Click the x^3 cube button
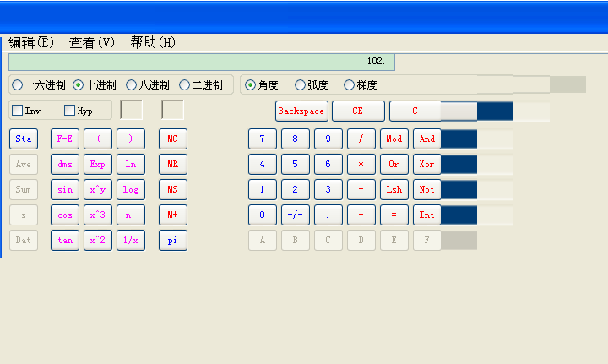 pyautogui.click(x=98, y=215)
